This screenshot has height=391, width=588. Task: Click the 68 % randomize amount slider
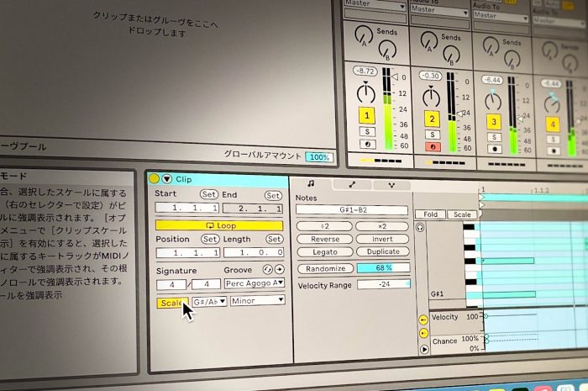point(383,267)
